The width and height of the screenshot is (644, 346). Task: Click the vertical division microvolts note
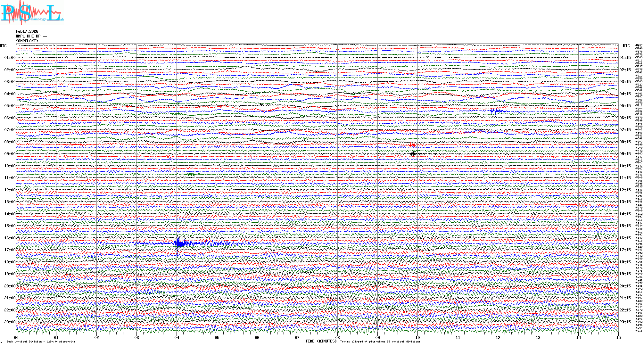tap(41, 342)
